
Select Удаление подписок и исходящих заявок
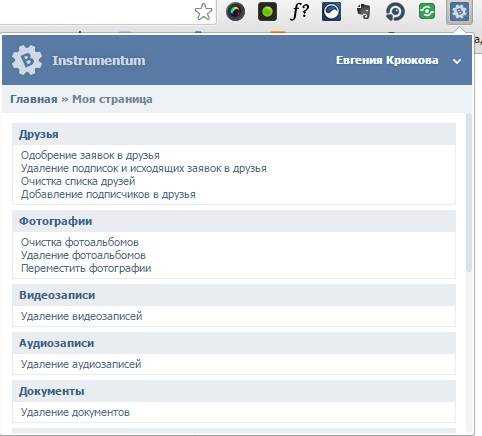coord(144,168)
